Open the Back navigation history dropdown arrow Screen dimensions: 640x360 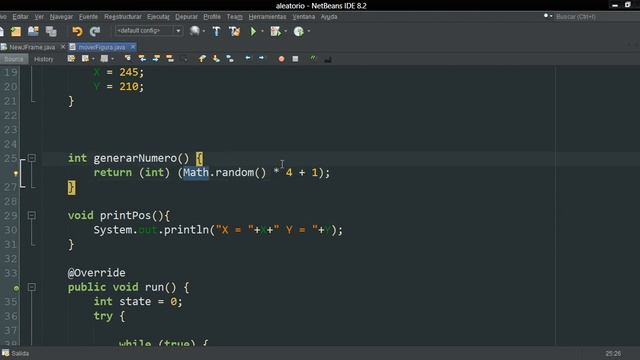tap(93, 59)
